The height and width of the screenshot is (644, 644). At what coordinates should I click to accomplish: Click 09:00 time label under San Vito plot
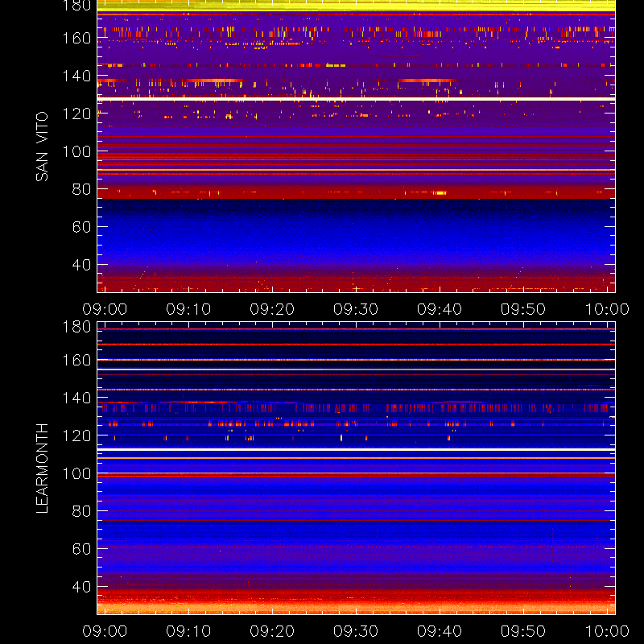coord(105,309)
